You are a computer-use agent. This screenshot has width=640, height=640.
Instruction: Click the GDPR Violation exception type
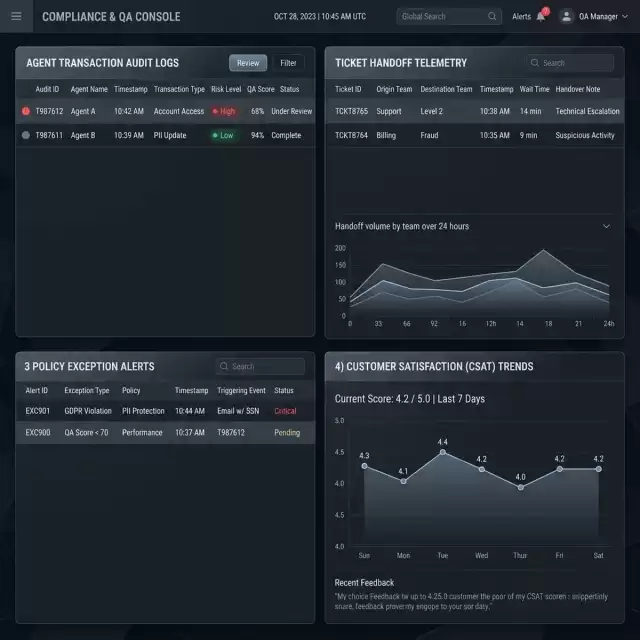[x=88, y=411]
